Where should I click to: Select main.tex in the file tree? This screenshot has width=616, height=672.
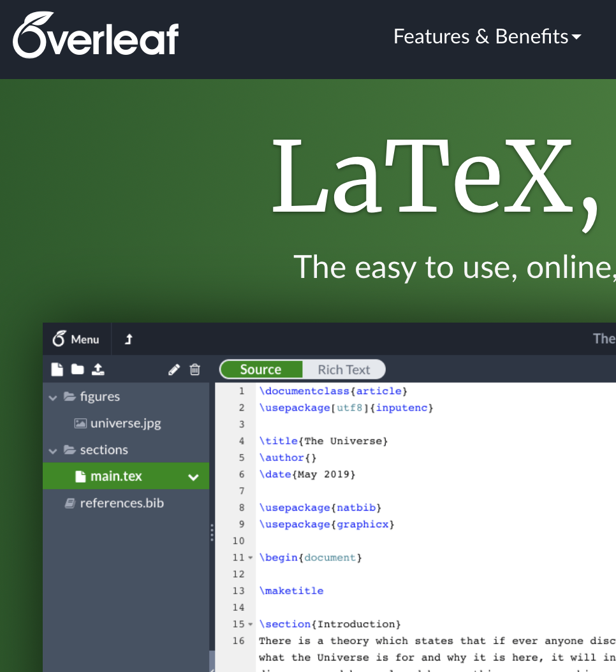116,476
